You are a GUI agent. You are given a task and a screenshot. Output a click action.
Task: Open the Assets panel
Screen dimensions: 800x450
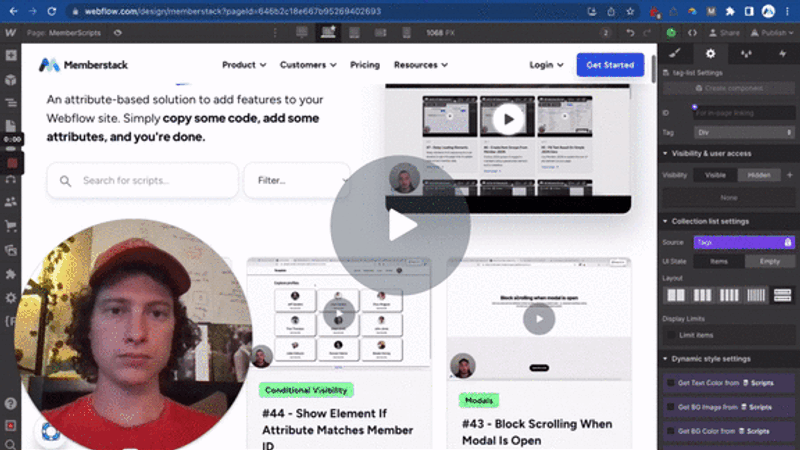pos(11,250)
